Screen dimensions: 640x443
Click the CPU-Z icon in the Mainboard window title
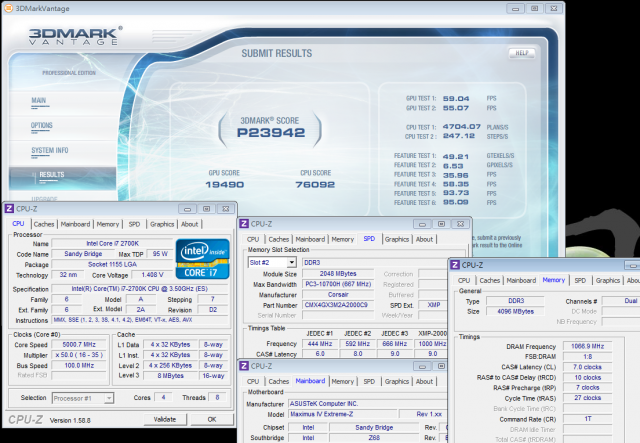click(x=244, y=366)
